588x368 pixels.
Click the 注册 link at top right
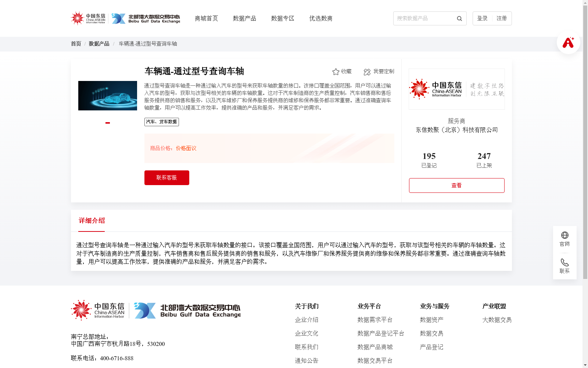tap(502, 18)
